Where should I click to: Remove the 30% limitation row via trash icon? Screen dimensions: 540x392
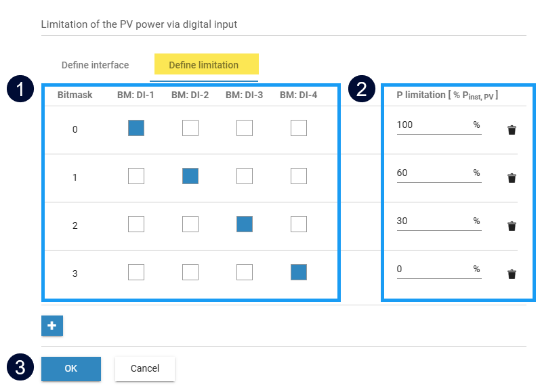point(512,226)
